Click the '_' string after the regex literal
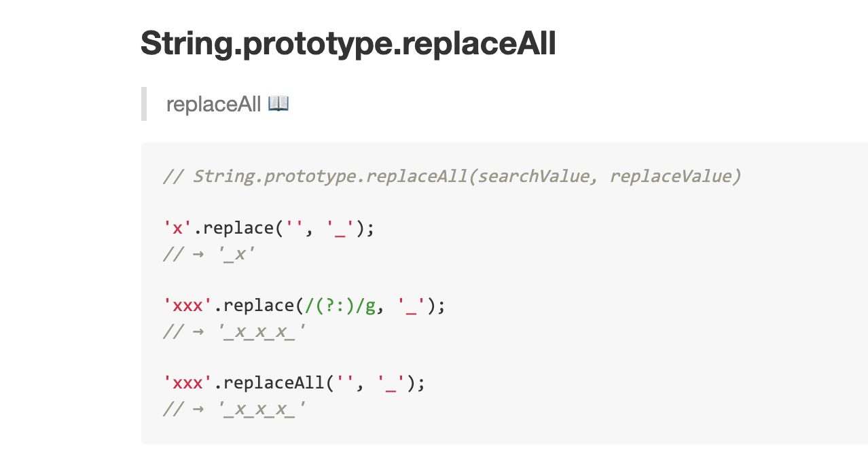The image size is (868, 470). point(410,306)
